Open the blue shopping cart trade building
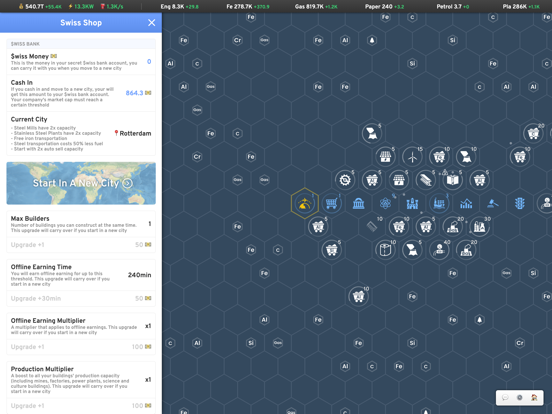The image size is (552, 414). 331,203
